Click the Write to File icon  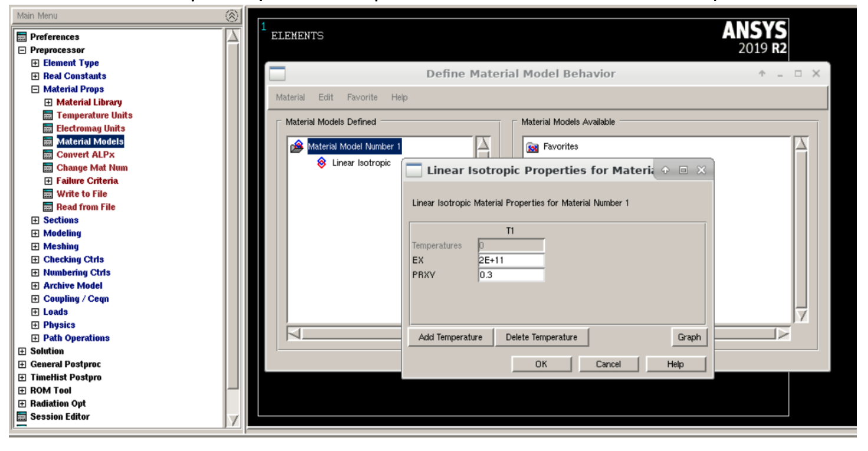coord(48,193)
